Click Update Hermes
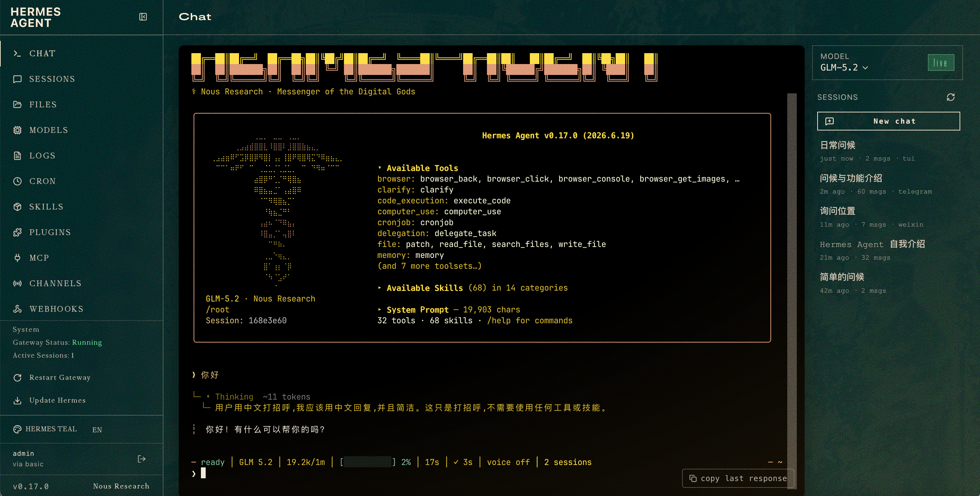The height and width of the screenshot is (496, 980). coord(81,400)
